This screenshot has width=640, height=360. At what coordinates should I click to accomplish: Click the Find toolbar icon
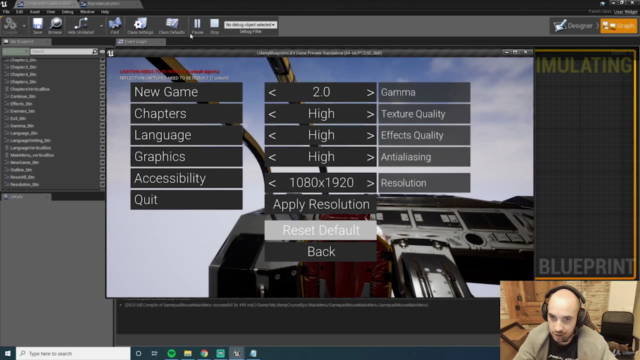click(x=115, y=25)
